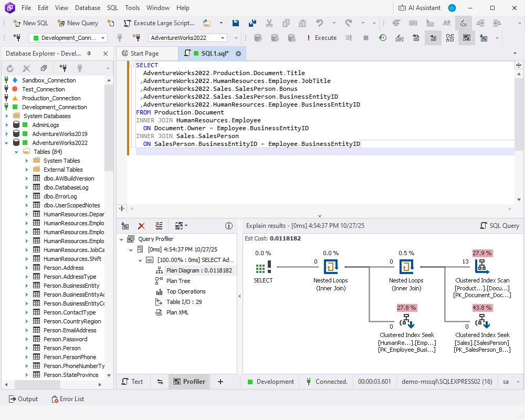This screenshot has height=420, width=525.
Task: Open the Database menu
Action: point(87,8)
